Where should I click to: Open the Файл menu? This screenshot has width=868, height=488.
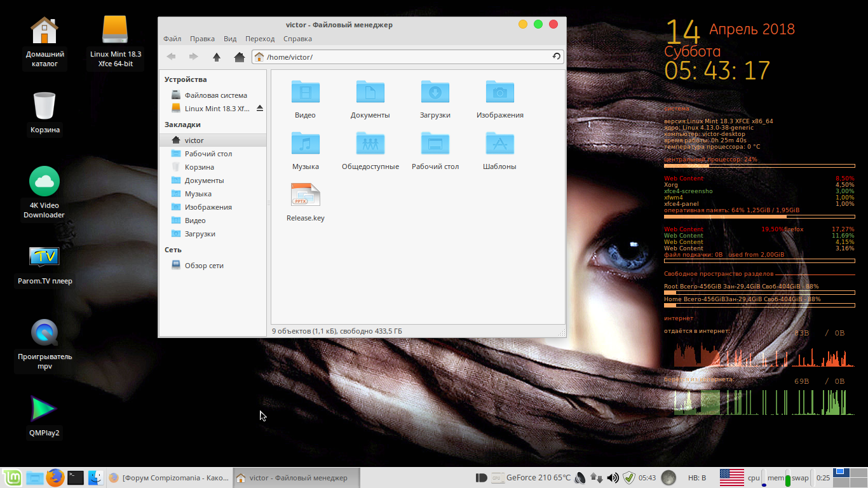pos(172,39)
